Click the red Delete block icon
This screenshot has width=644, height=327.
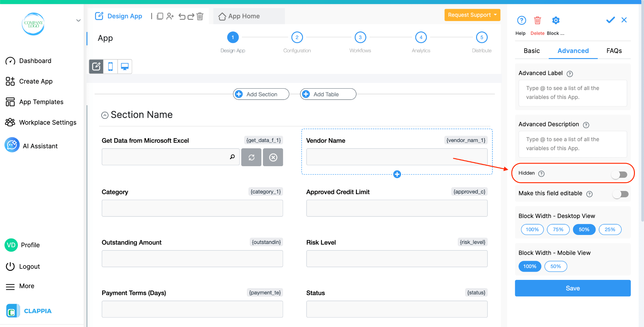tap(537, 20)
